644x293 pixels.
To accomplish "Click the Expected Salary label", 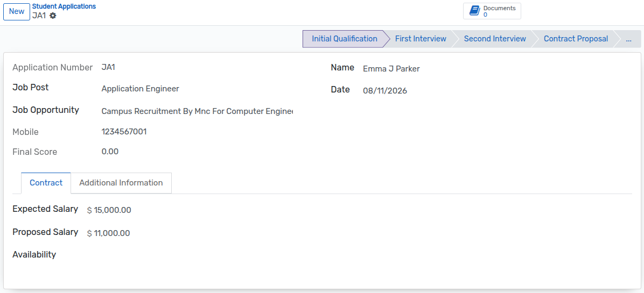I will click(45, 209).
